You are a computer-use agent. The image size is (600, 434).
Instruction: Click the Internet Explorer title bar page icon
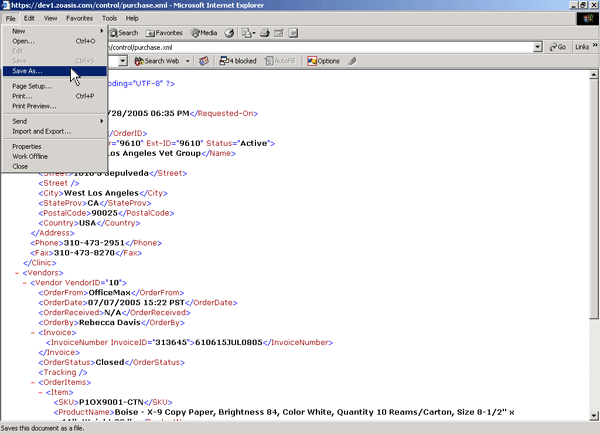[x=5, y=5]
